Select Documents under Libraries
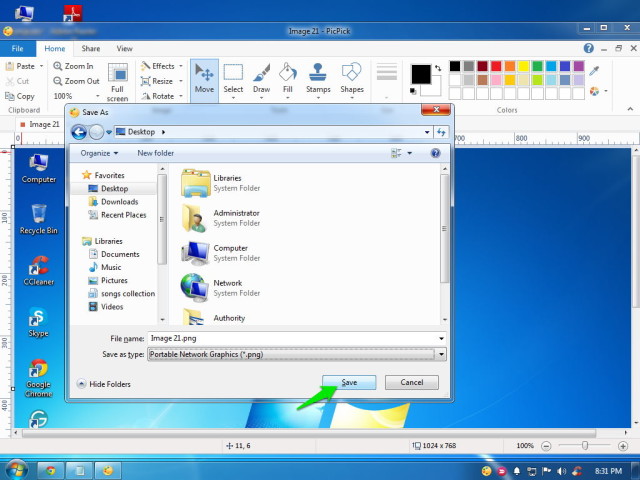 click(114, 254)
